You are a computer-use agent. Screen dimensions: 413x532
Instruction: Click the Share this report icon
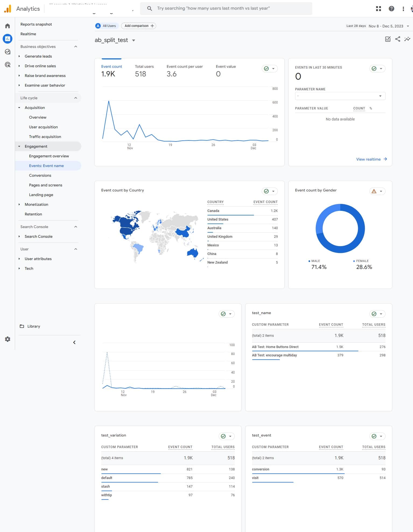tap(398, 39)
